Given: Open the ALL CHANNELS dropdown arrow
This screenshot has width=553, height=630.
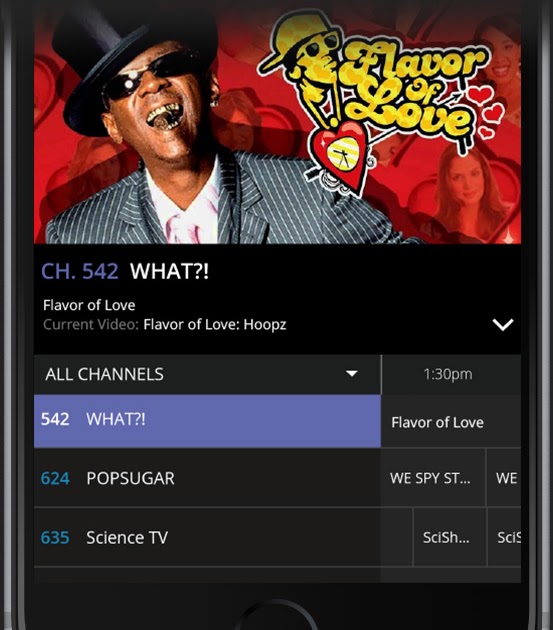Looking at the screenshot, I should pos(352,374).
